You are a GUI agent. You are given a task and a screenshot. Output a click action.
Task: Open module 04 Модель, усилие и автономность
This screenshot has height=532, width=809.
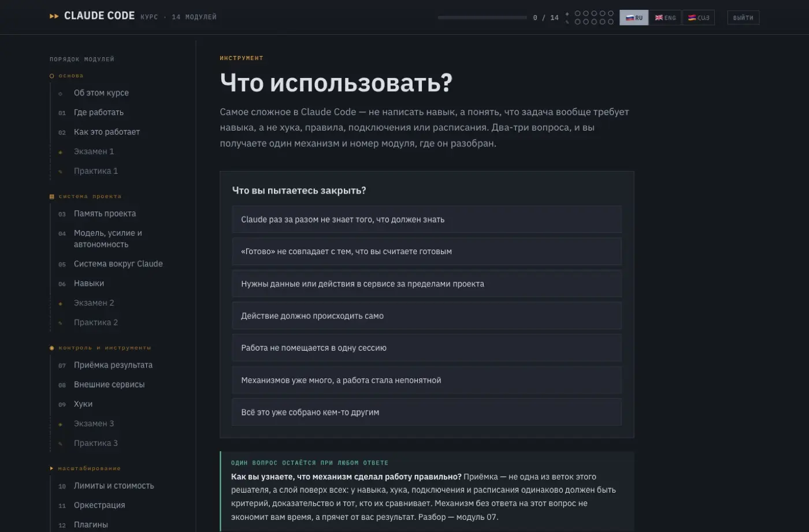tap(108, 239)
